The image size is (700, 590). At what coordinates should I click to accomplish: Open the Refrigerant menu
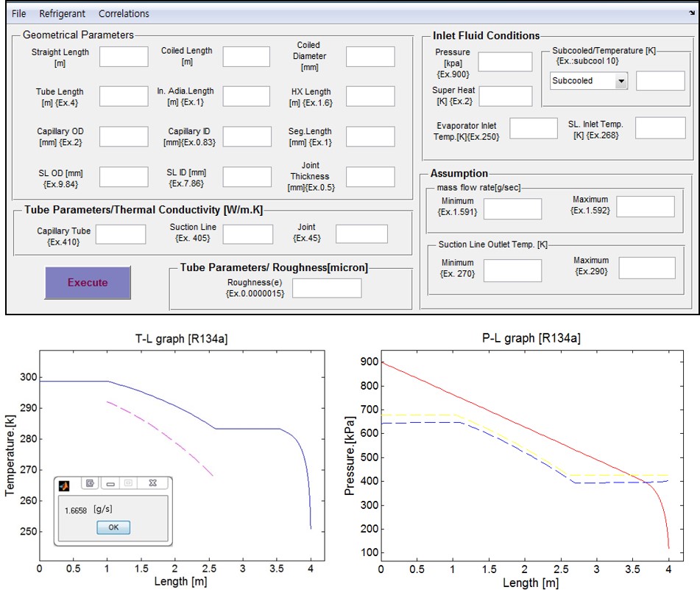(x=62, y=13)
